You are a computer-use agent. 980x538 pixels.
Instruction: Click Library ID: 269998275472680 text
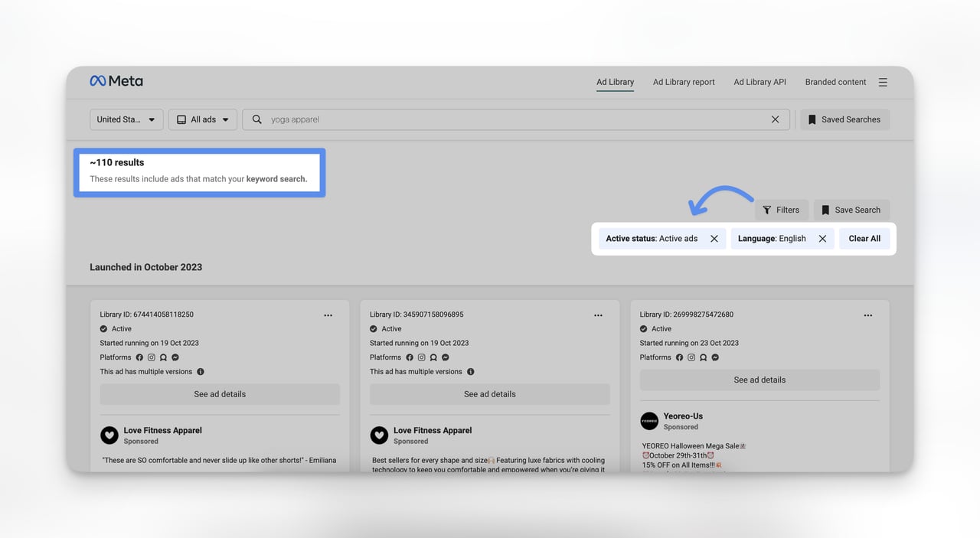pyautogui.click(x=687, y=315)
